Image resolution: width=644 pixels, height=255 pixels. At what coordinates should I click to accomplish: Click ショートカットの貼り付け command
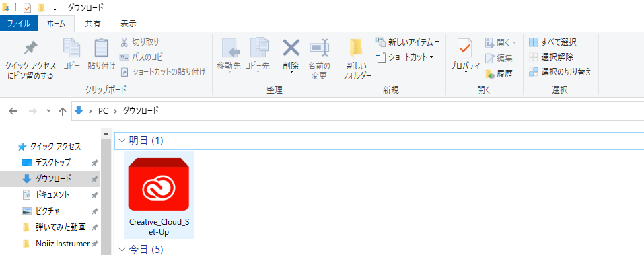coord(163,71)
